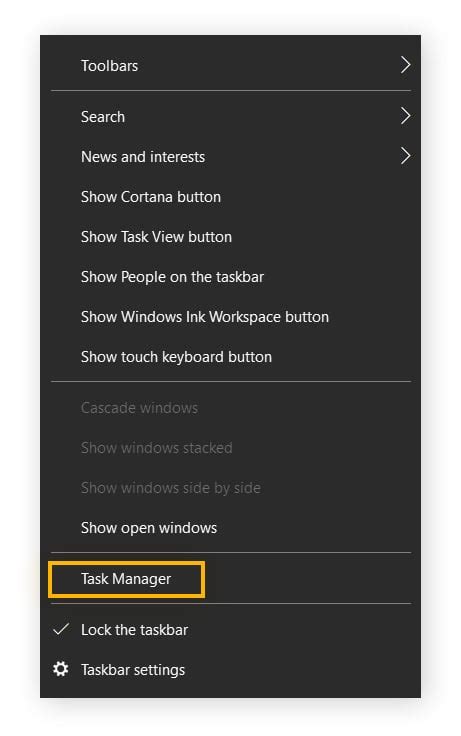Screen dimensions: 461x736
Task: Choose the Search menu entry
Action: pos(230,116)
